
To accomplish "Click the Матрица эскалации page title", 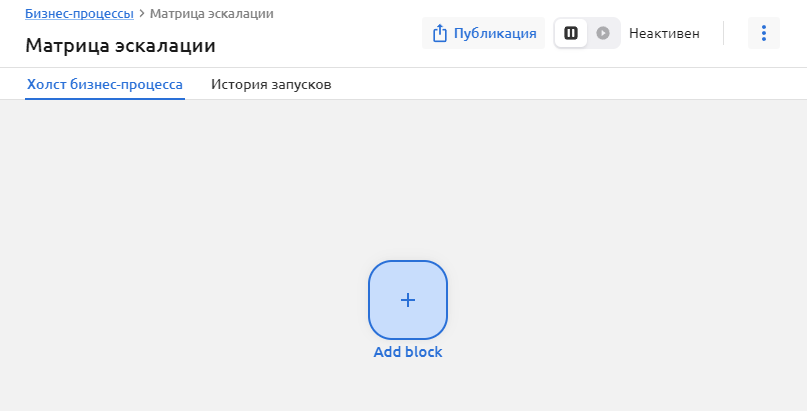I will (120, 46).
